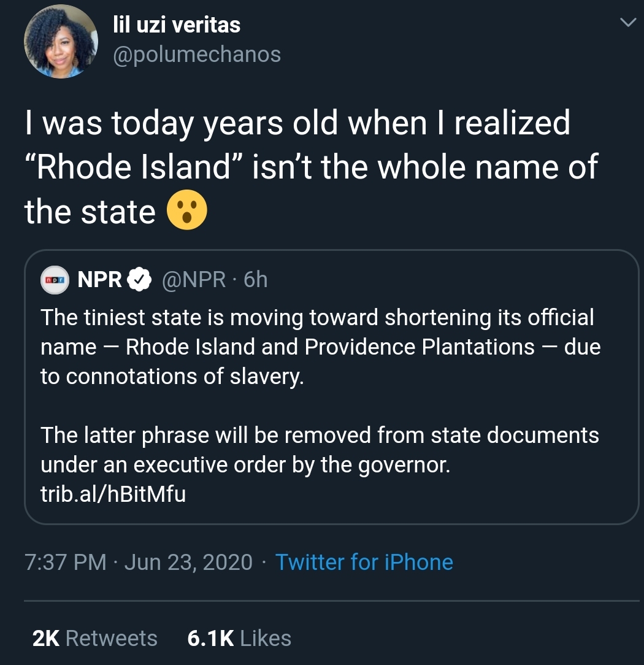View the 6.1K Likes list
The width and height of the screenshot is (644, 665).
(240, 638)
